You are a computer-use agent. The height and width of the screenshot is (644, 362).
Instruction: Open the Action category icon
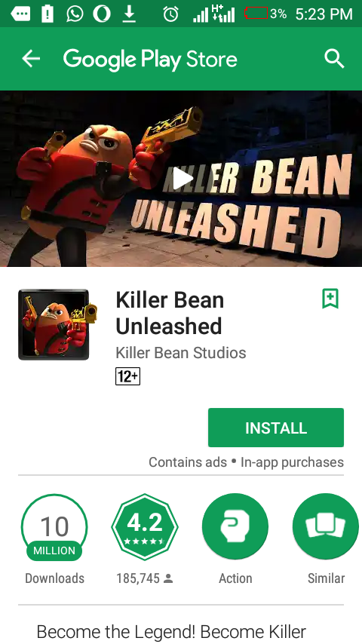[235, 527]
